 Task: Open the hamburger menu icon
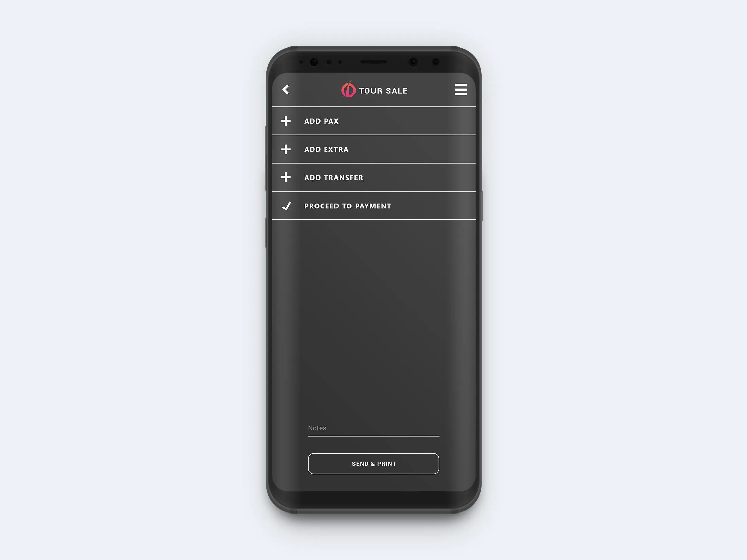(460, 90)
